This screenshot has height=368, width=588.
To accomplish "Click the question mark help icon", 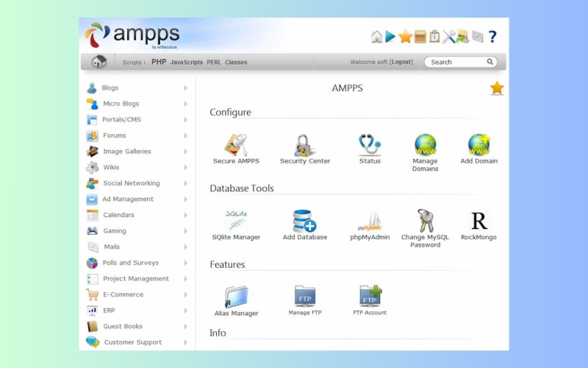I will pyautogui.click(x=492, y=37).
